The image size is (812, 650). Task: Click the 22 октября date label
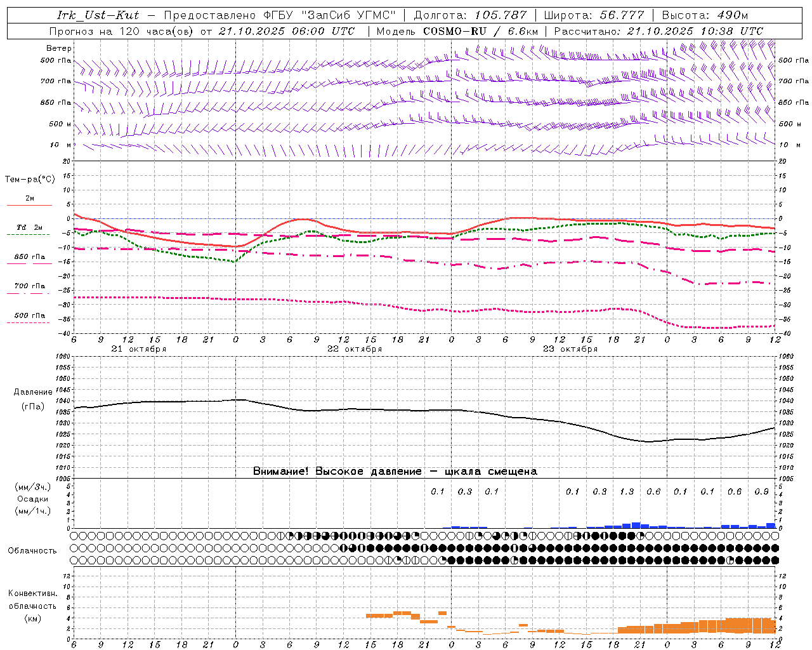(x=355, y=349)
